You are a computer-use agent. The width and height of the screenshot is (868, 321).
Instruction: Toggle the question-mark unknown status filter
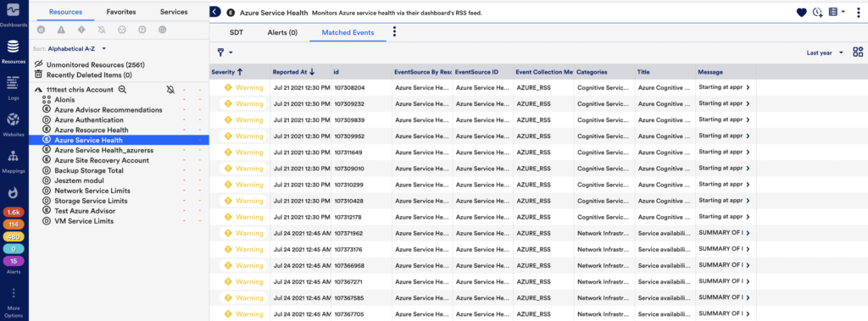142,30
